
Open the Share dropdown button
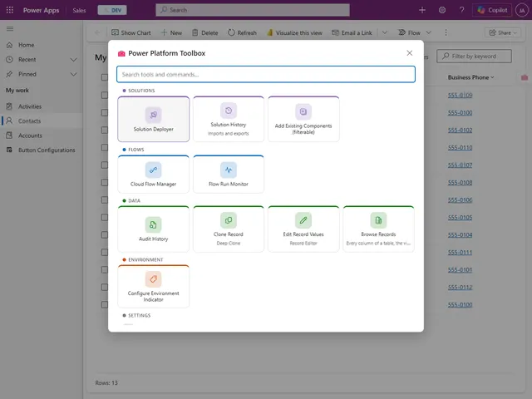point(502,32)
